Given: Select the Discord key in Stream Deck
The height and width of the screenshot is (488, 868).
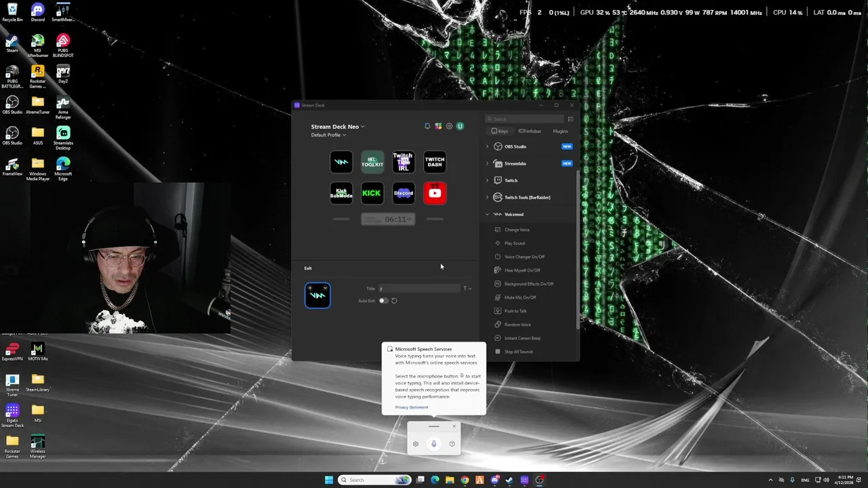Looking at the screenshot, I should (x=403, y=193).
